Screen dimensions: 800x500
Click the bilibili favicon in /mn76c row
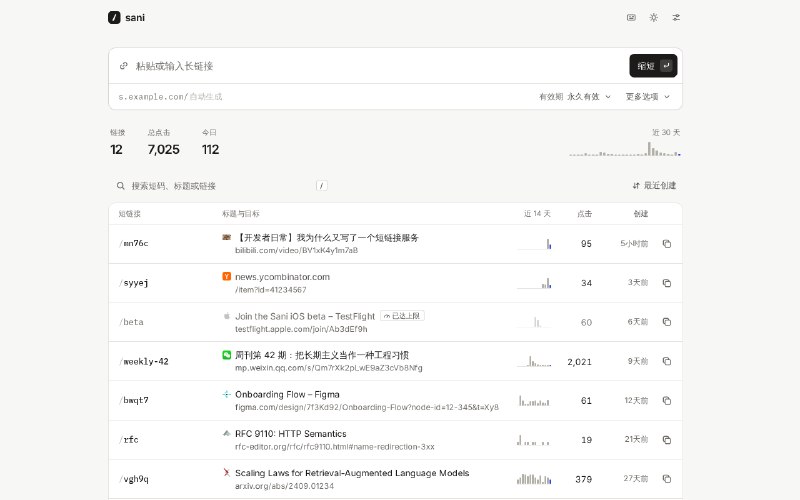(227, 237)
